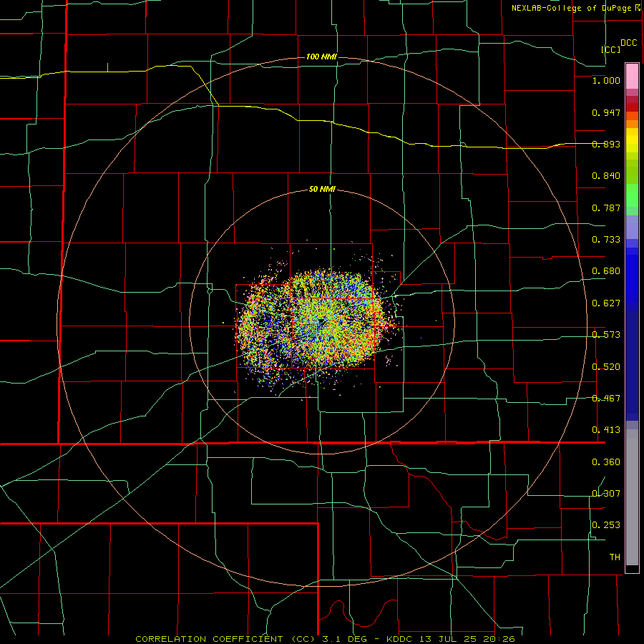This screenshot has height=644, width=644.
Task: Select the 0.307 legend value
Action: (x=606, y=494)
